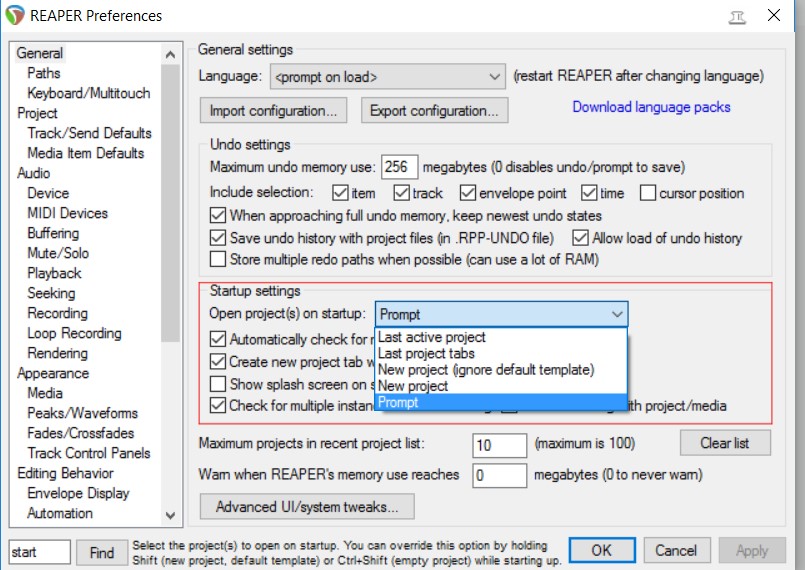805x570 pixels.
Task: Click the maximum undo memory field
Action: click(399, 167)
